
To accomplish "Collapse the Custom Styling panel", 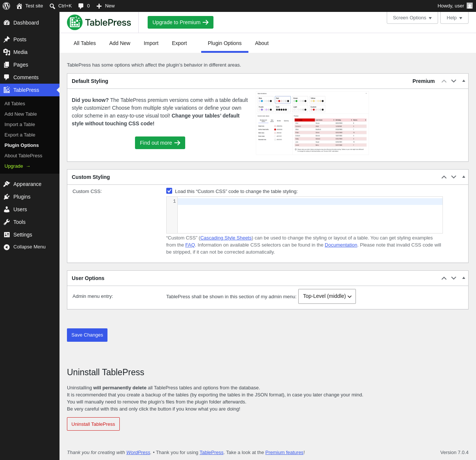I will tap(464, 177).
